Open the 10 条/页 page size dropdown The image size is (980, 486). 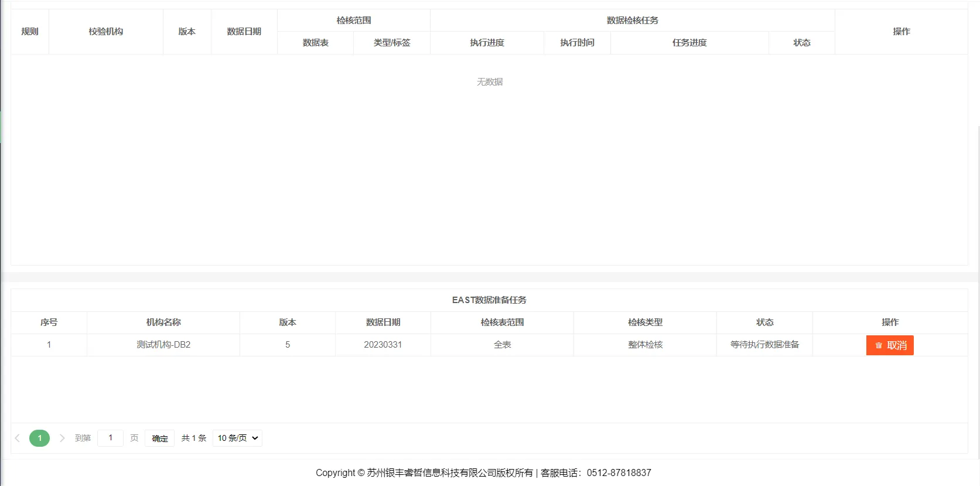click(x=237, y=438)
